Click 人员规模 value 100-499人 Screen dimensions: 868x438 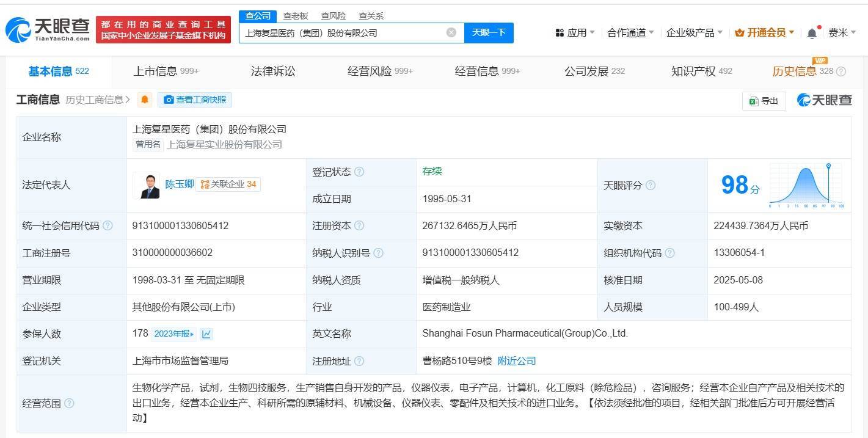coord(736,307)
